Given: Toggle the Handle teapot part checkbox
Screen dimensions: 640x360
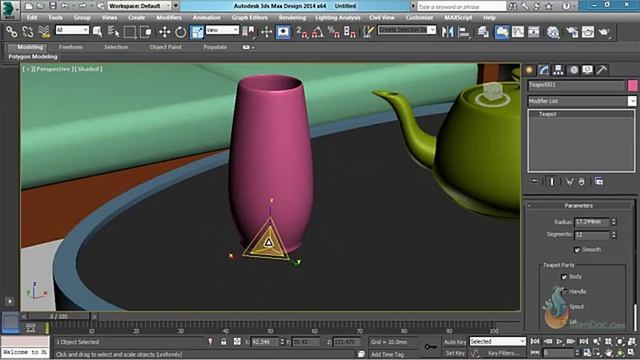Looking at the screenshot, I should (x=564, y=291).
